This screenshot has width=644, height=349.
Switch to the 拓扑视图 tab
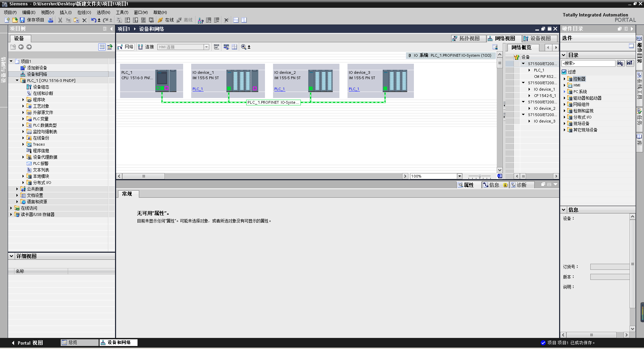pyautogui.click(x=469, y=38)
